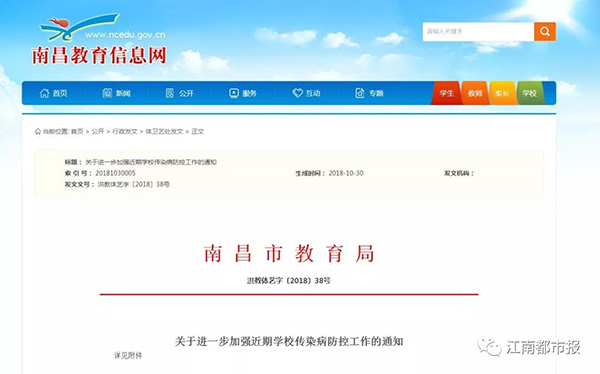
Task: Click the index number 20181030005
Action: tap(115, 173)
